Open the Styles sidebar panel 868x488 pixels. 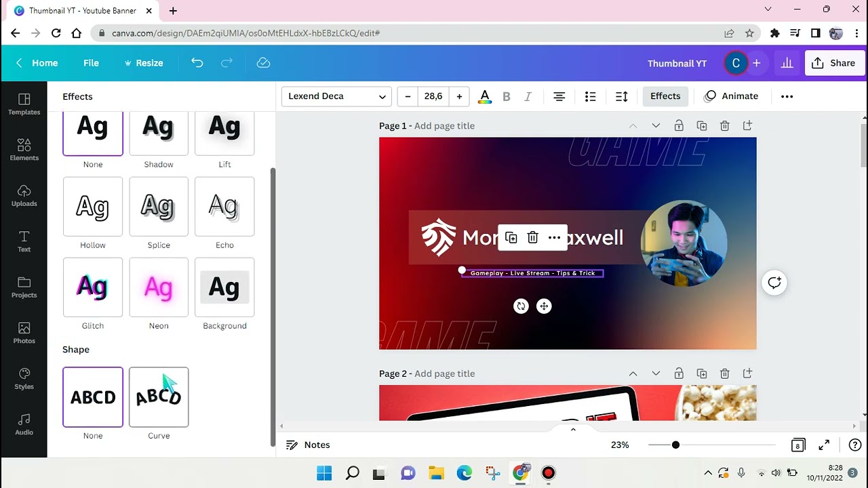[24, 378]
